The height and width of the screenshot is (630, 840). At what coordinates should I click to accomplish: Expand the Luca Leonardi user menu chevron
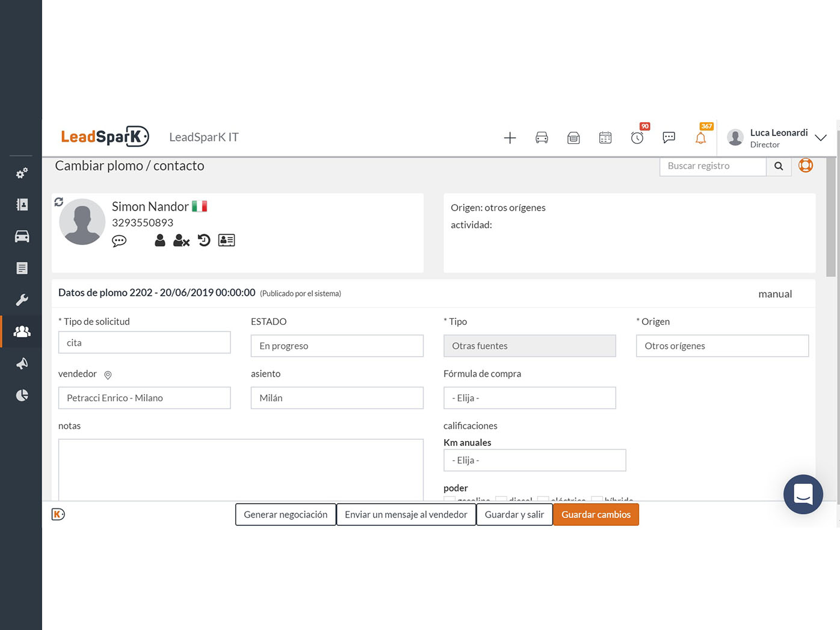[x=821, y=138]
